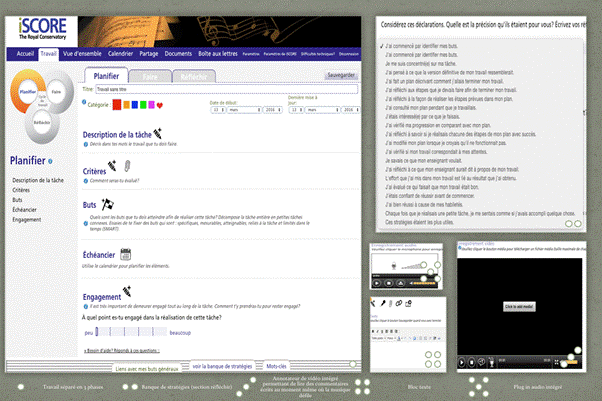
Task: Set engagement slider between peu and beaucoup
Action: click(131, 331)
